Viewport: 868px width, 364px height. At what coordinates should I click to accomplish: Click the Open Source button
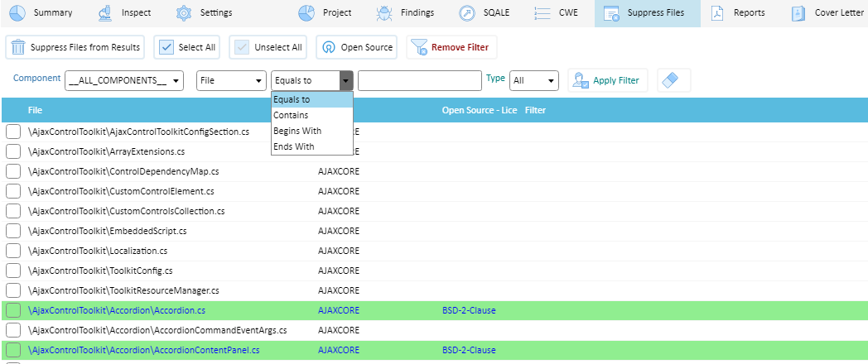click(358, 48)
